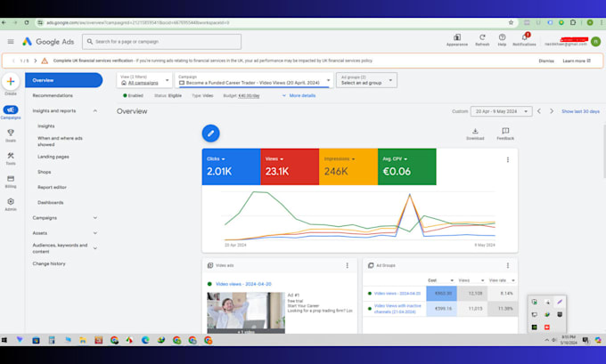
Task: Click the Download chart icon
Action: [x=475, y=131]
